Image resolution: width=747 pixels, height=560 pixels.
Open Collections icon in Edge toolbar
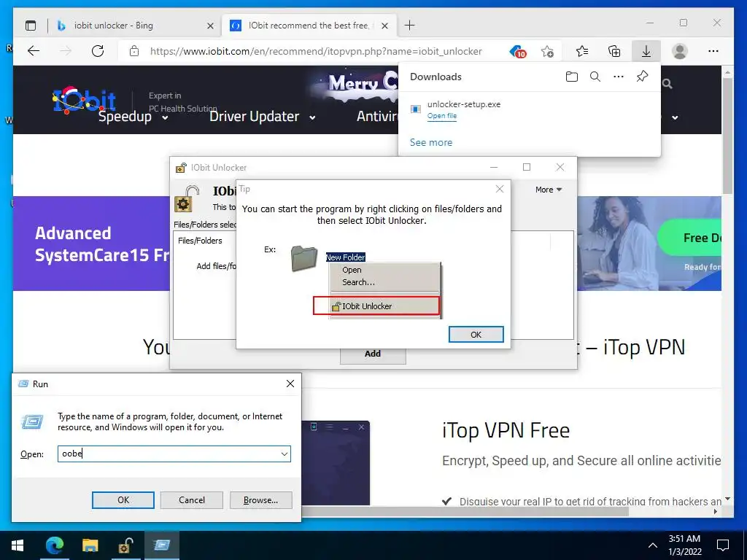click(x=614, y=51)
